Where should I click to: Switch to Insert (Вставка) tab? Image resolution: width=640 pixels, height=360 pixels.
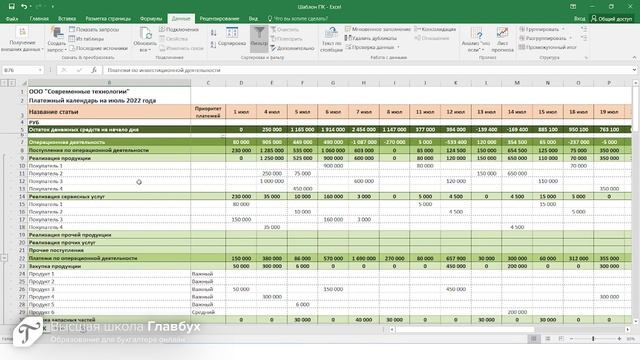pos(67,19)
